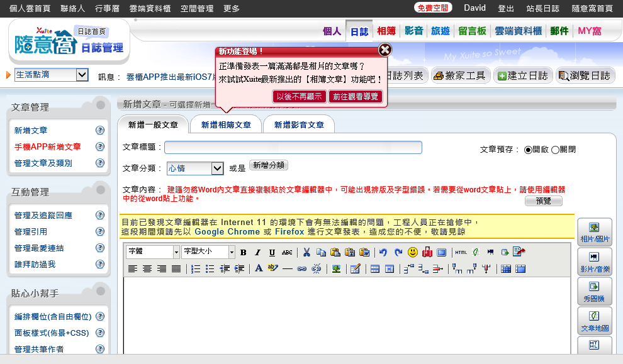The width and height of the screenshot is (623, 364).
Task: Click paste from Word icon
Action: tap(364, 252)
